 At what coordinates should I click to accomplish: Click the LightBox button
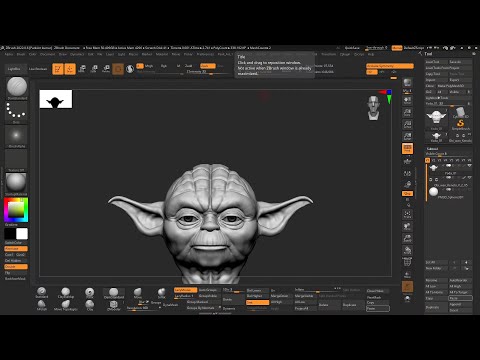(x=14, y=69)
